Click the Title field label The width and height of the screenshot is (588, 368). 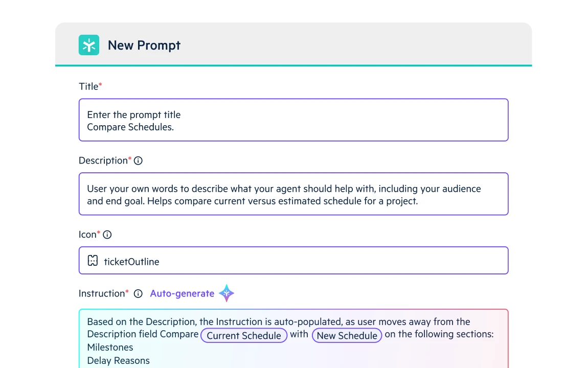88,86
